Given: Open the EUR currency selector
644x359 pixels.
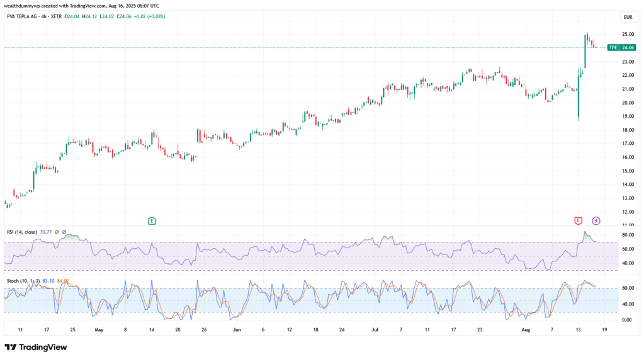Looking at the screenshot, I should [628, 17].
